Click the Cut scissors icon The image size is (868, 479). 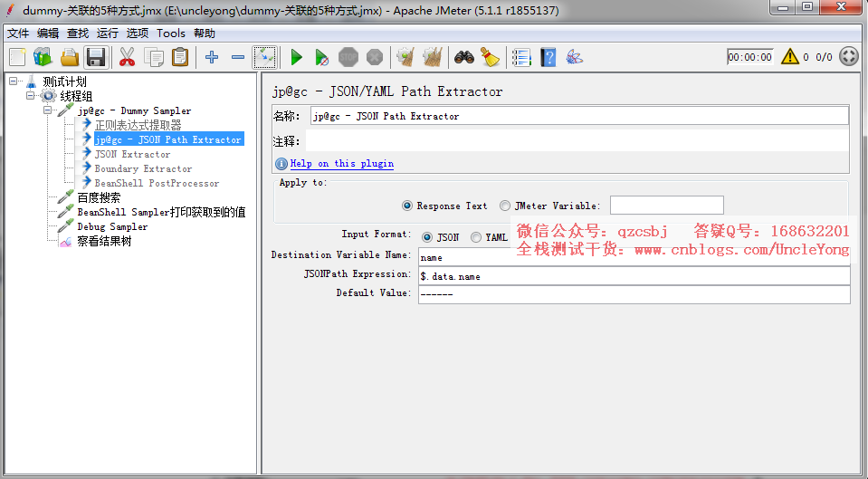click(x=128, y=57)
